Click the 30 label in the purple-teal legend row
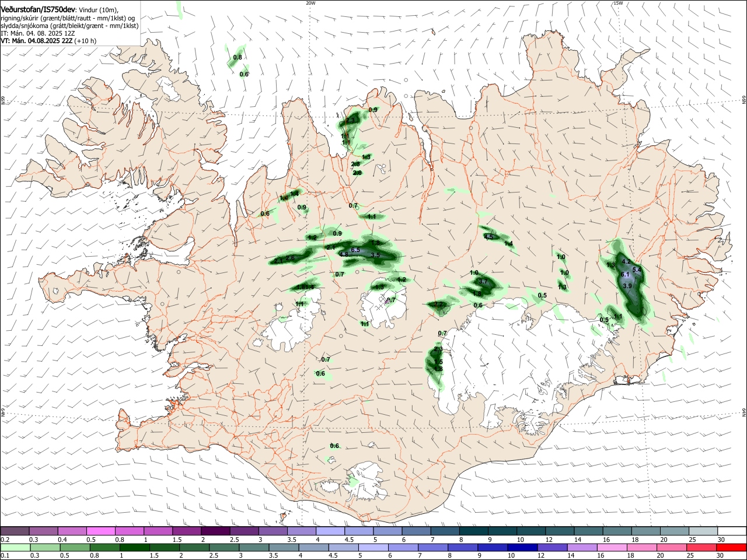The image size is (747, 560). tap(721, 540)
